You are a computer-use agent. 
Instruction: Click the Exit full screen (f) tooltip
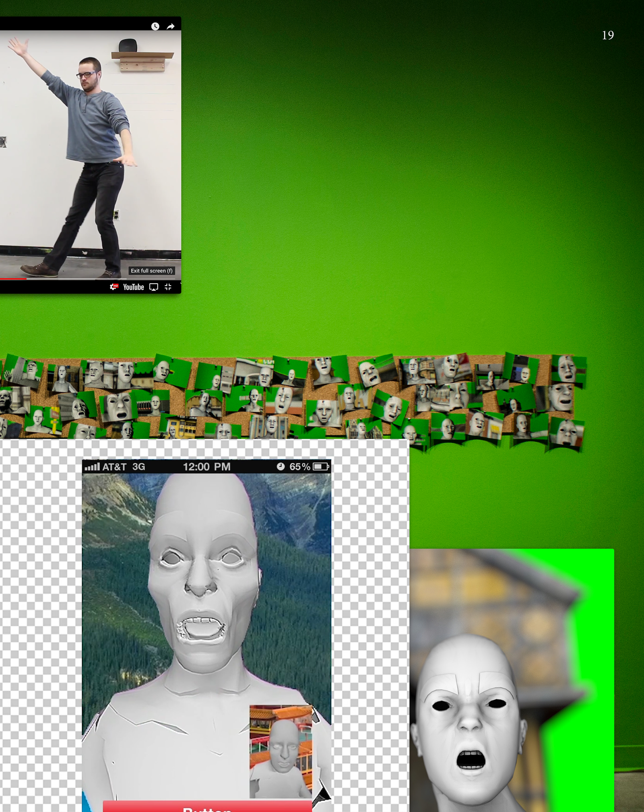[152, 271]
